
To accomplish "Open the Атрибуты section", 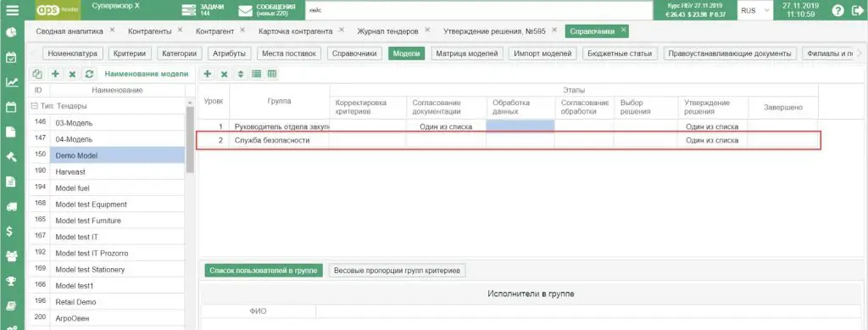I will [x=229, y=53].
